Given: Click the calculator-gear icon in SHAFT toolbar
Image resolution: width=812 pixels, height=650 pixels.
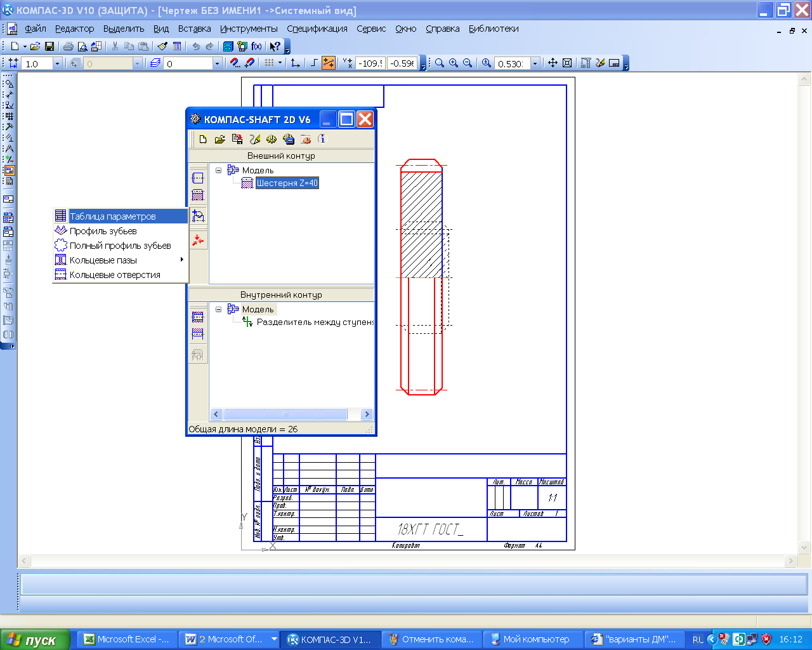Looking at the screenshot, I should coord(289,139).
